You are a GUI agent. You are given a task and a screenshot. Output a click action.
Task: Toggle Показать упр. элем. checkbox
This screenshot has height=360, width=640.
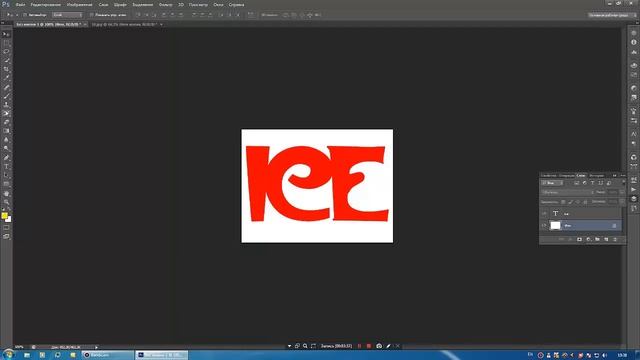pyautogui.click(x=91, y=15)
